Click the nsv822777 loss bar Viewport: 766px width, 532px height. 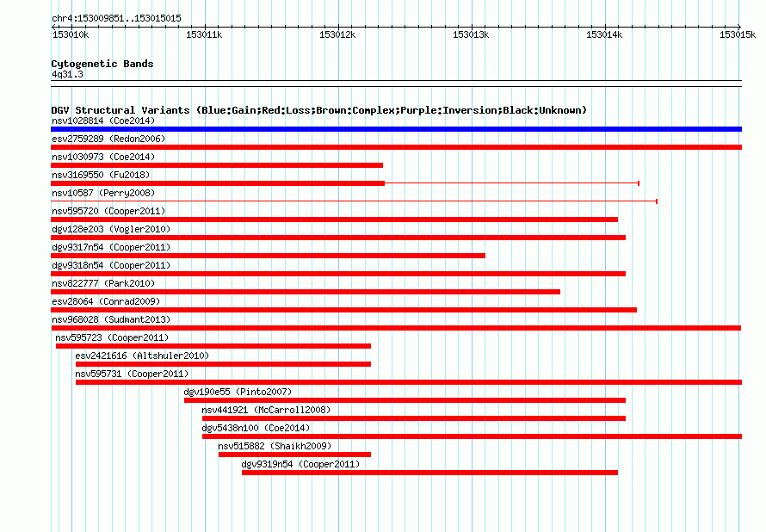pyautogui.click(x=306, y=292)
